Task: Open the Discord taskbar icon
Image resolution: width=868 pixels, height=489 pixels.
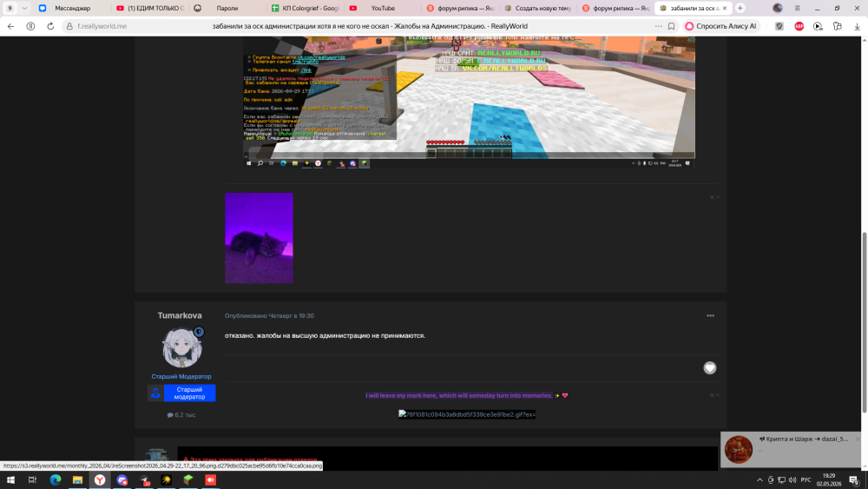Action: 122,480
